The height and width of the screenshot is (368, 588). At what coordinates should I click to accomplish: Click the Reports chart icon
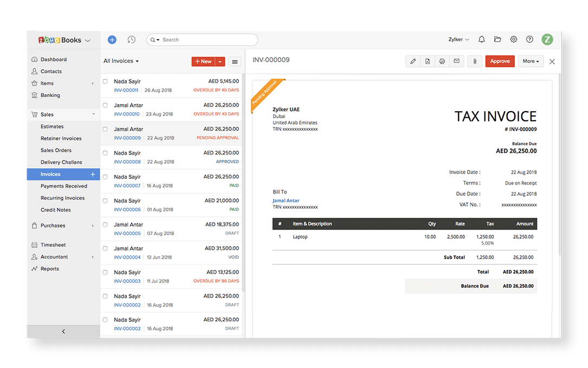[35, 269]
